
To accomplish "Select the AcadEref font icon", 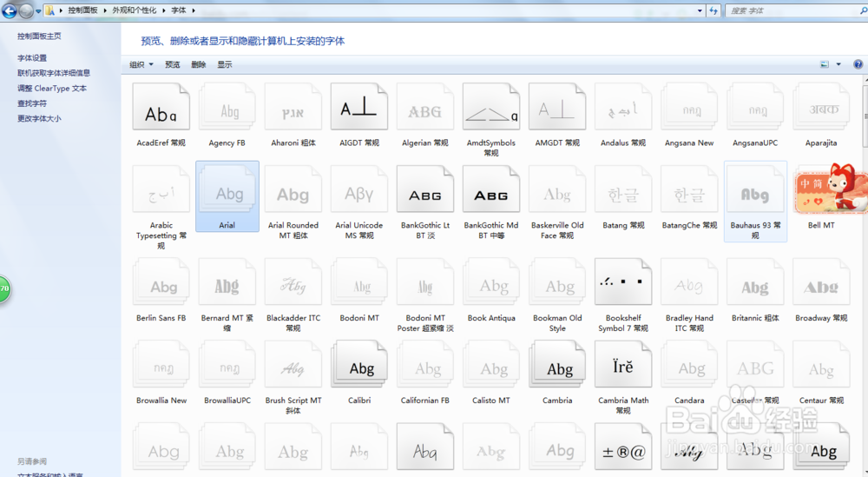I will point(161,107).
